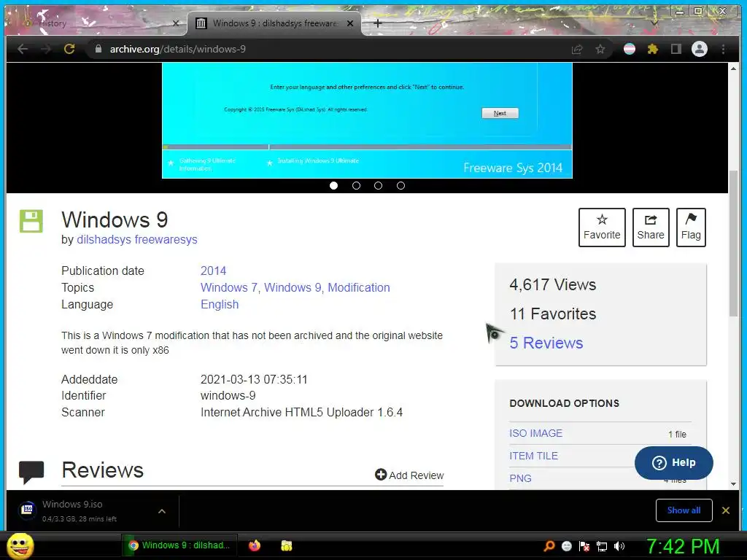Open the smiley face start button
The width and height of the screenshot is (747, 560).
pyautogui.click(x=20, y=545)
